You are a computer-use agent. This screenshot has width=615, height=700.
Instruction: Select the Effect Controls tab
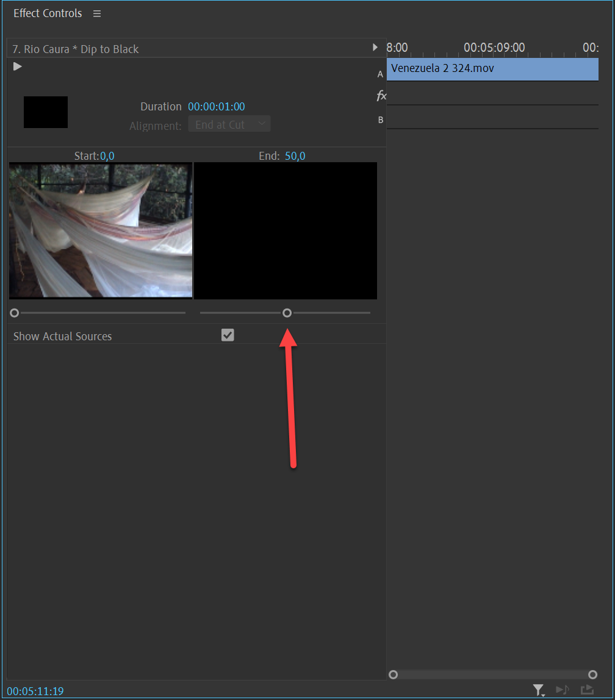click(47, 13)
